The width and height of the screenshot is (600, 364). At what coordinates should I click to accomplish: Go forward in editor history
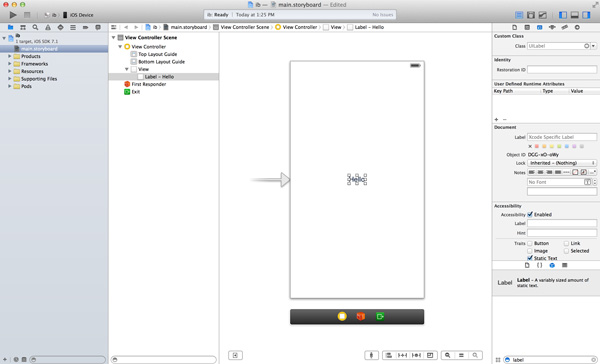coord(135,27)
